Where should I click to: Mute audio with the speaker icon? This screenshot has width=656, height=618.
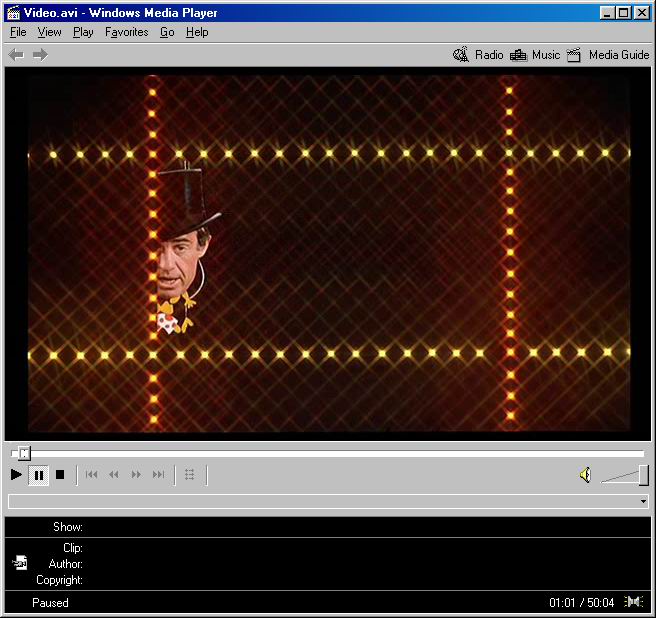coord(586,475)
